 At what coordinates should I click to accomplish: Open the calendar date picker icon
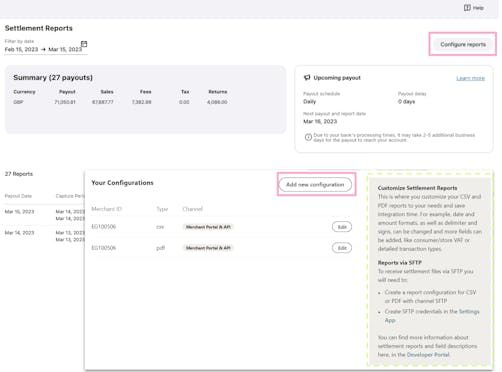click(x=84, y=44)
